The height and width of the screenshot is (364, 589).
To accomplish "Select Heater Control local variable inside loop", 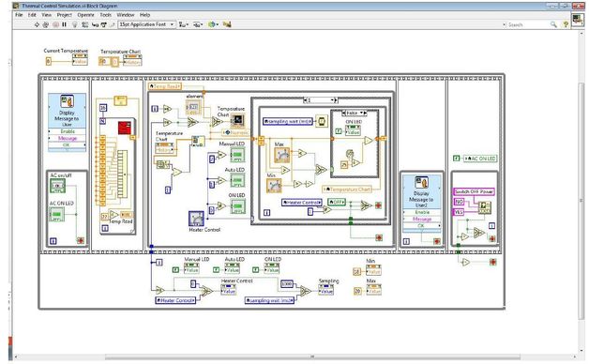I will [302, 203].
